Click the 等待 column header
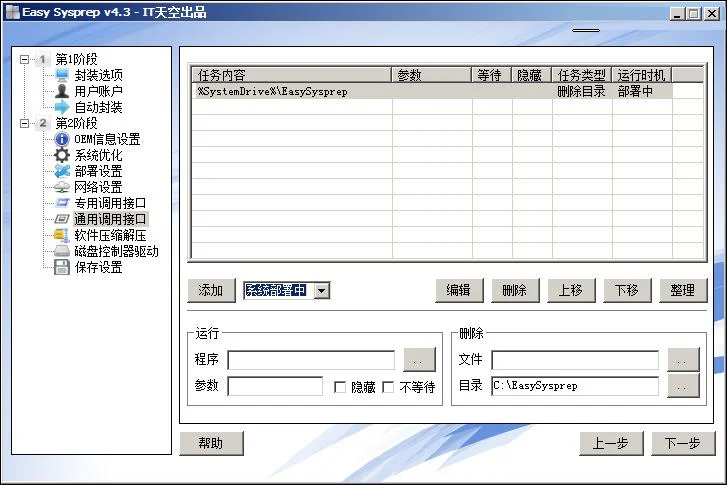The width and height of the screenshot is (727, 485). [492, 75]
